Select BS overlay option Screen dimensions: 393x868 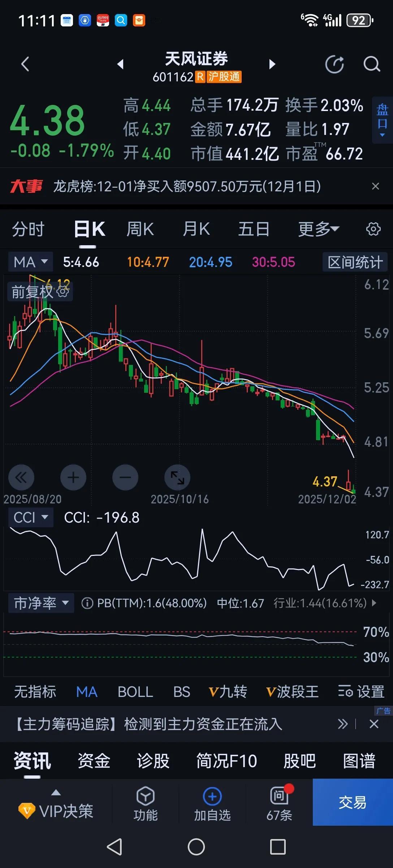pos(182,692)
